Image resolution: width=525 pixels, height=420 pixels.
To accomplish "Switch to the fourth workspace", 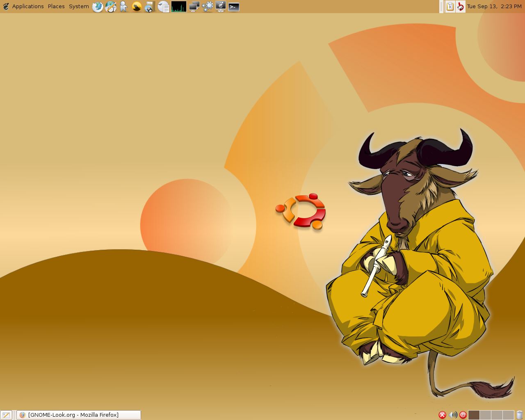I will 508,415.
